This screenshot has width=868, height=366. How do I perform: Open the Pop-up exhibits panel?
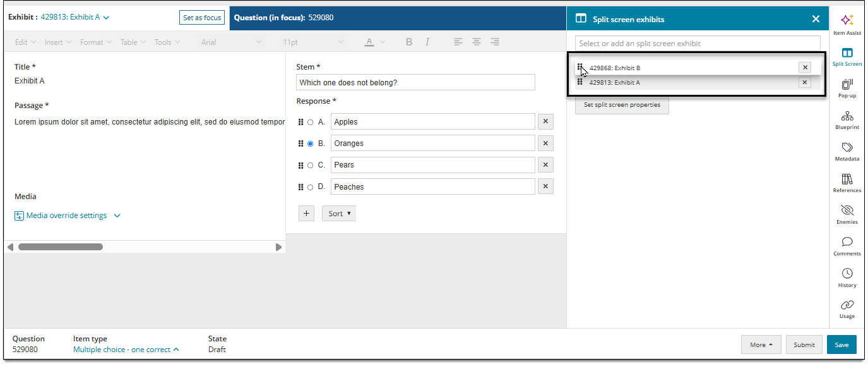[x=847, y=88]
